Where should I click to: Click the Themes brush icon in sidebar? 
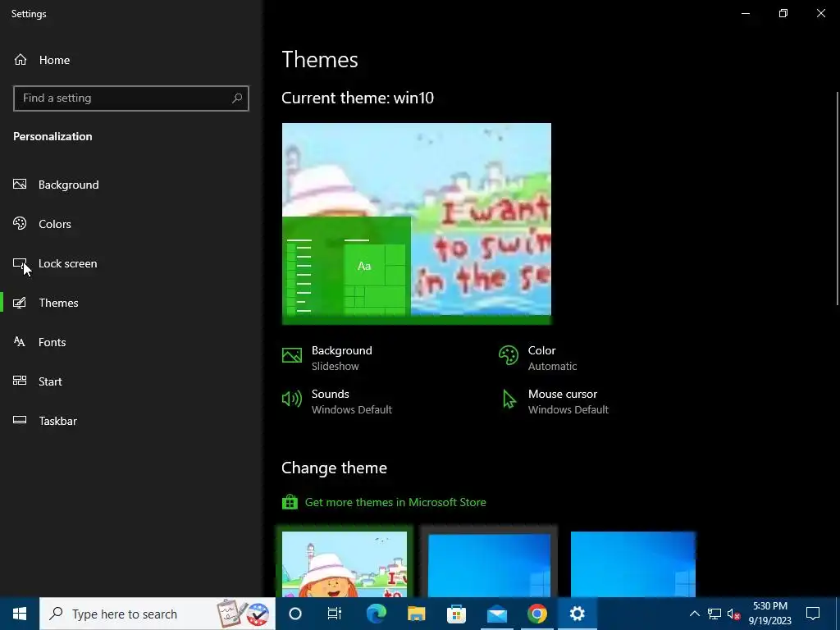[x=20, y=303]
